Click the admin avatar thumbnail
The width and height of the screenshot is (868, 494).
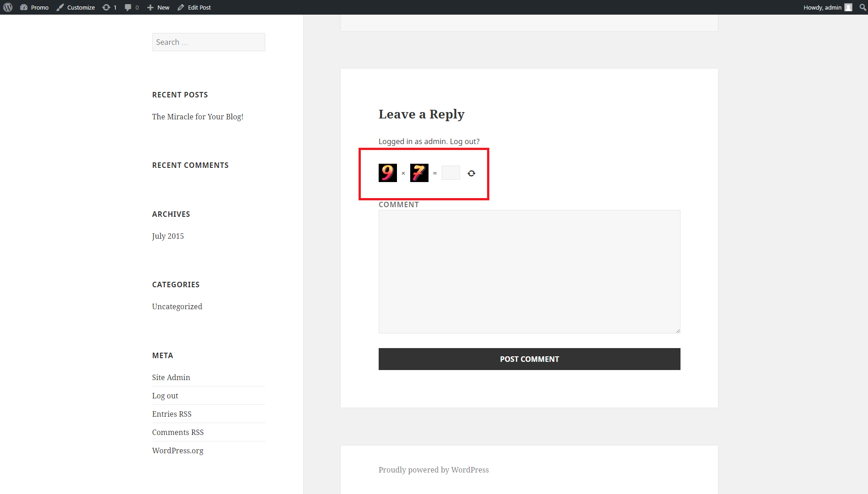pos(848,7)
